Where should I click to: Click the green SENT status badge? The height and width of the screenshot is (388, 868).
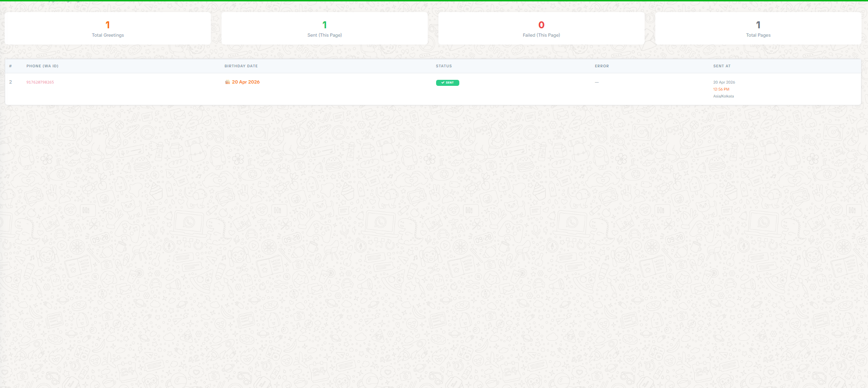448,83
